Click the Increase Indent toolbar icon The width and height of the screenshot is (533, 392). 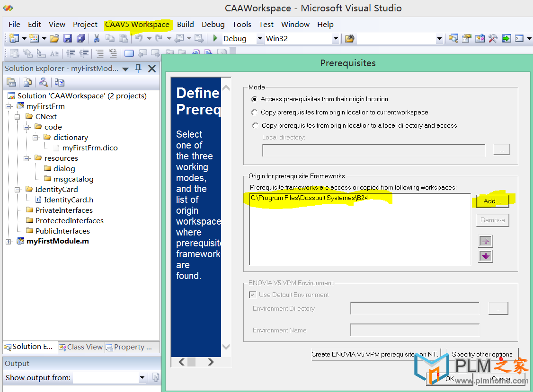pyautogui.click(x=84, y=53)
